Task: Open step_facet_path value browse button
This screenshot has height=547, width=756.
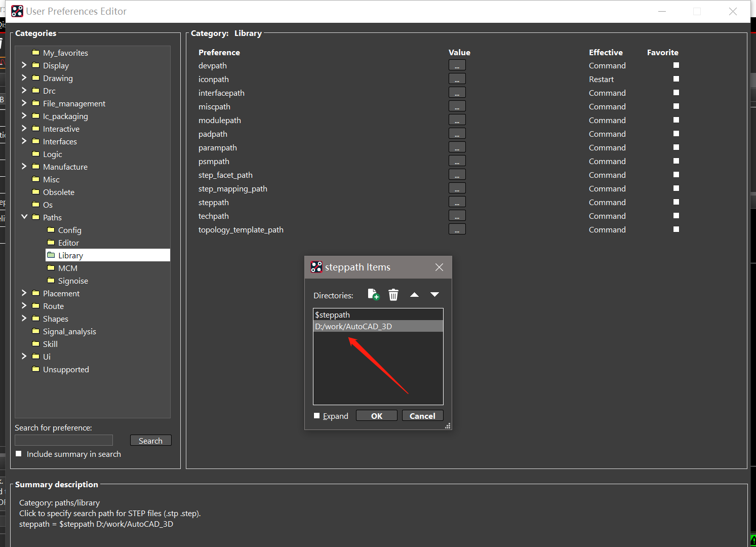Action: pyautogui.click(x=457, y=175)
